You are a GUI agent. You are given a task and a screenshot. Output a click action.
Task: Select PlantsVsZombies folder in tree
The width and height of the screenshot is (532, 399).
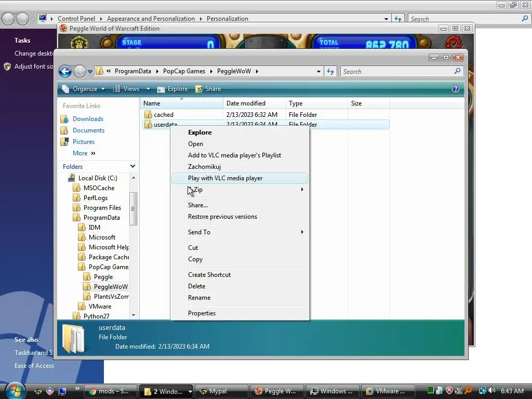point(111,297)
